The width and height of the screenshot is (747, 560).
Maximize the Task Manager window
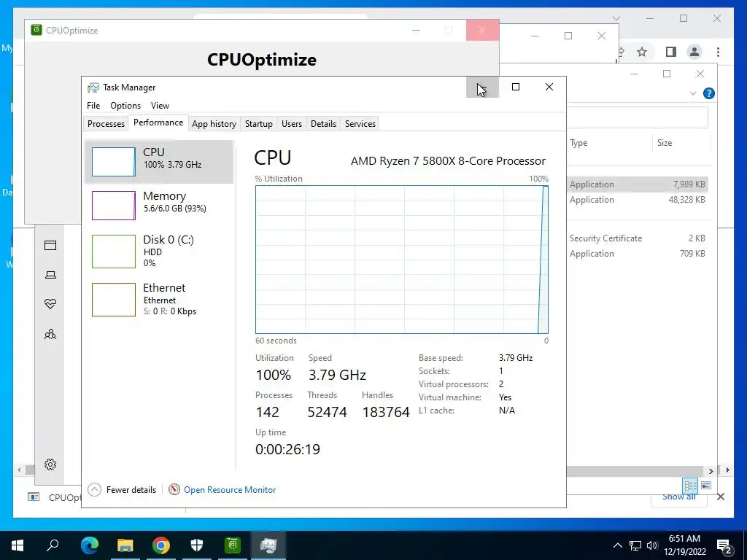(x=516, y=87)
